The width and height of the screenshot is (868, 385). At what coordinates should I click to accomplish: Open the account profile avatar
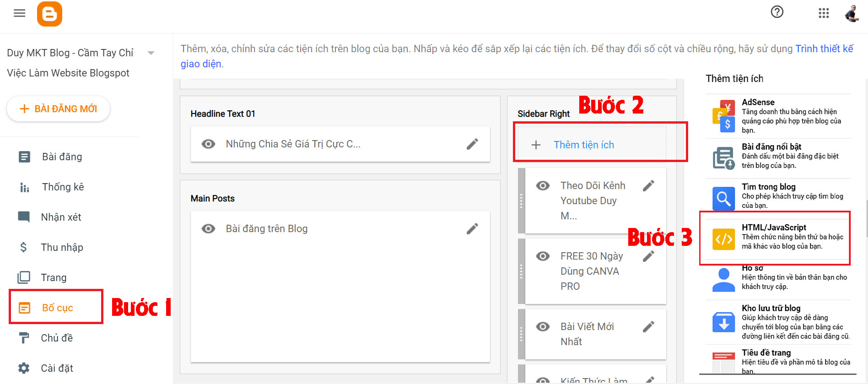pyautogui.click(x=852, y=13)
